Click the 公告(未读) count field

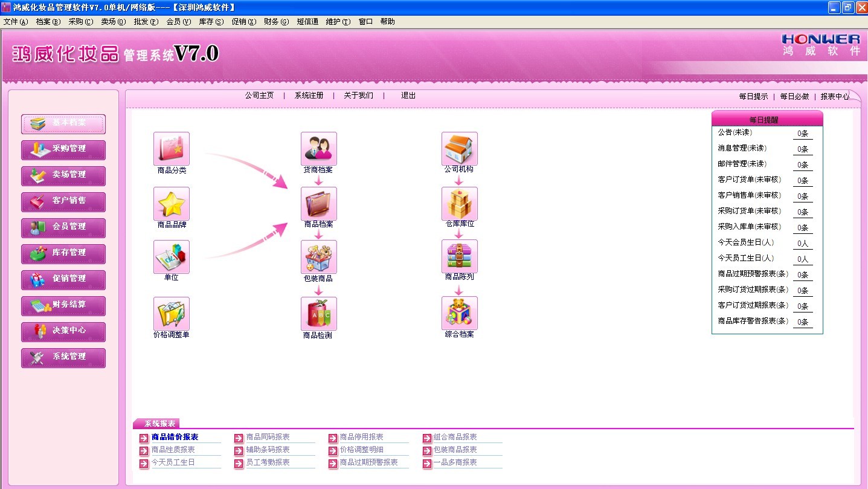(x=802, y=134)
